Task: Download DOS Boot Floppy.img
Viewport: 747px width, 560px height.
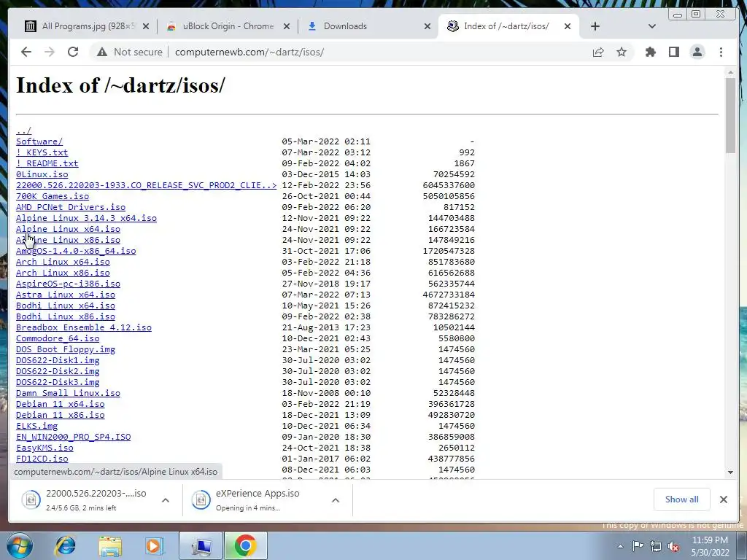Action: (x=65, y=349)
